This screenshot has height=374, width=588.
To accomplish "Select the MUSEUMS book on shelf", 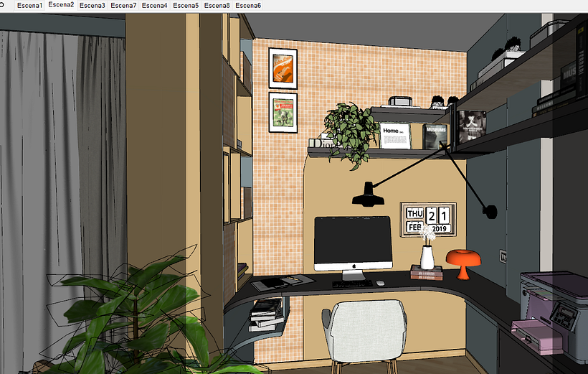I will (435, 136).
